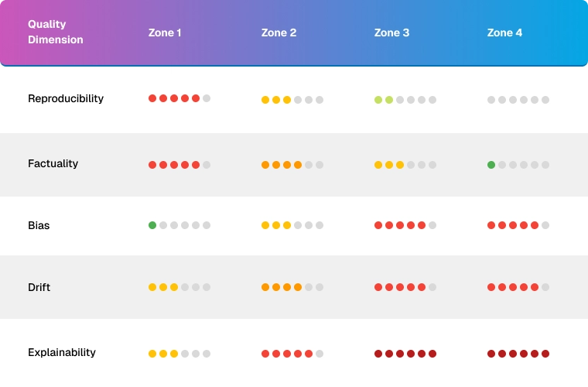Viewport: 588px width, 387px height.
Task: Click the Drift row label
Action: click(x=39, y=287)
